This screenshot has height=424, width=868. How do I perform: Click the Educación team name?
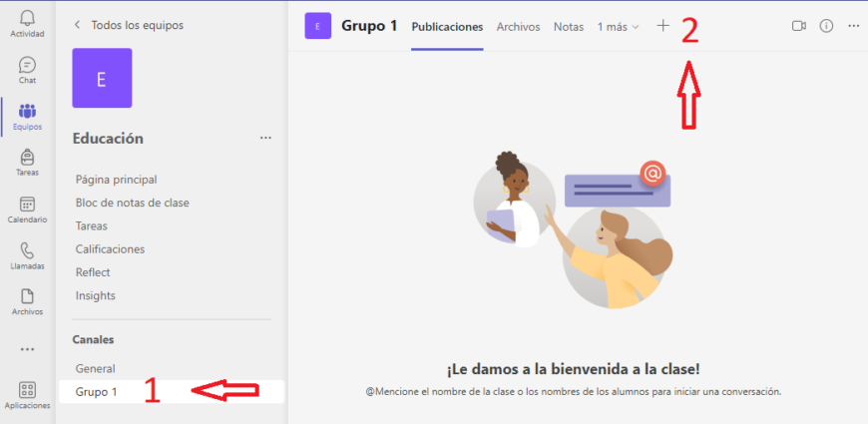108,139
